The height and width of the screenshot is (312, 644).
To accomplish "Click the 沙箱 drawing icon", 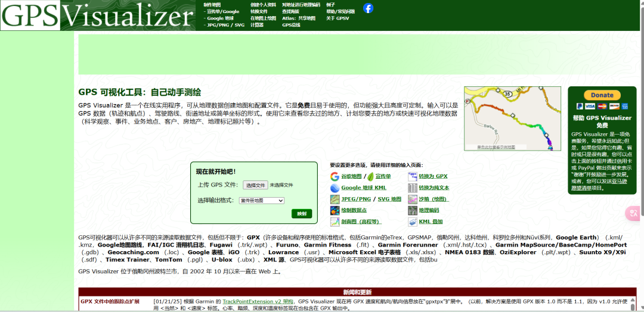I will click(x=413, y=199).
